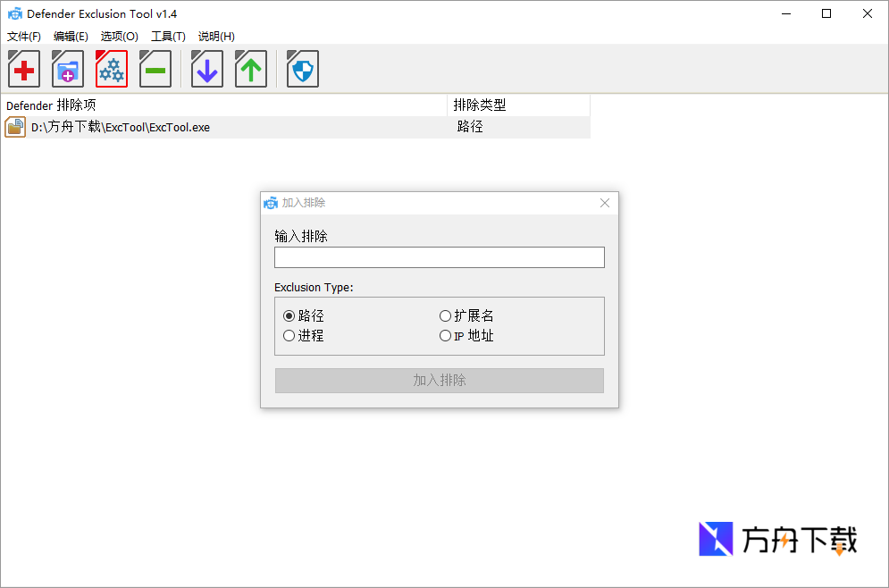Click the red plus add-exclusion icon
The width and height of the screenshot is (889, 588).
coord(23,69)
